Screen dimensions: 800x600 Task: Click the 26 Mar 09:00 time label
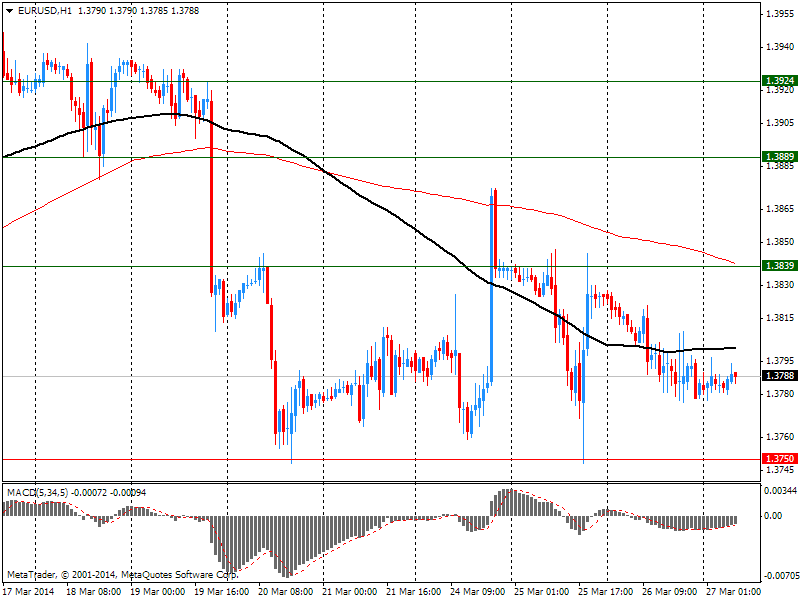[669, 592]
